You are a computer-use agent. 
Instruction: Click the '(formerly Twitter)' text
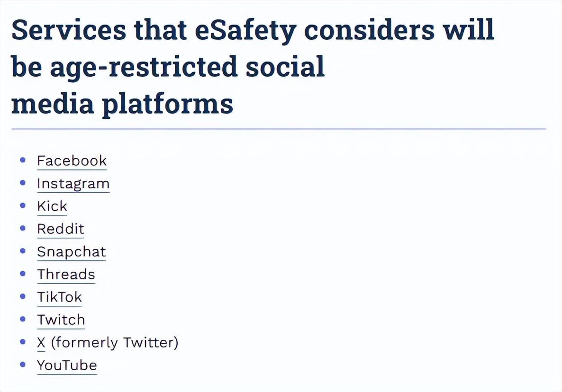pyautogui.click(x=114, y=343)
